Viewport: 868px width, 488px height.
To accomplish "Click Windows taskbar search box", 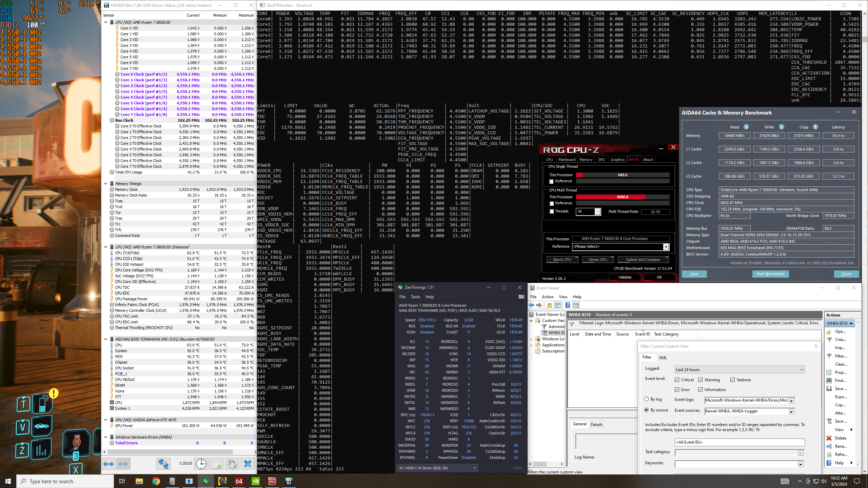I will tap(65, 481).
